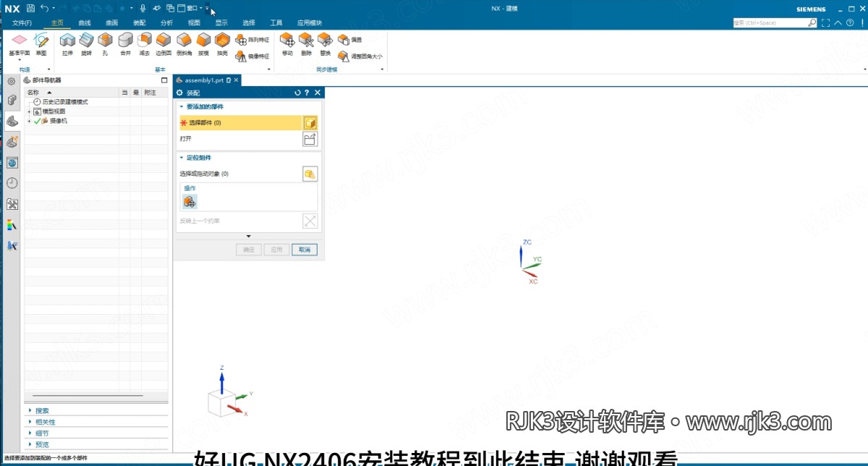Switch to the 工具 ribbon tab
The height and width of the screenshot is (466, 868).
(276, 23)
